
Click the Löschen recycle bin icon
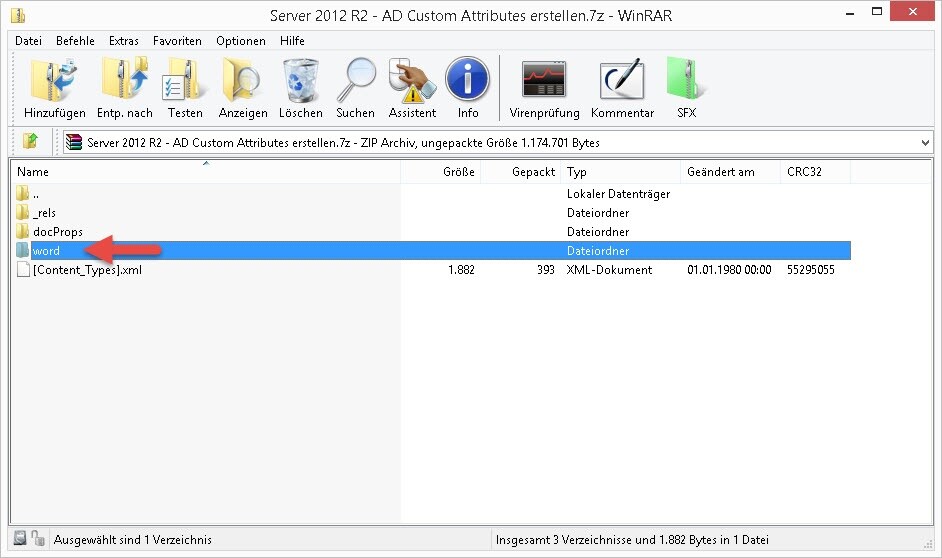(300, 82)
